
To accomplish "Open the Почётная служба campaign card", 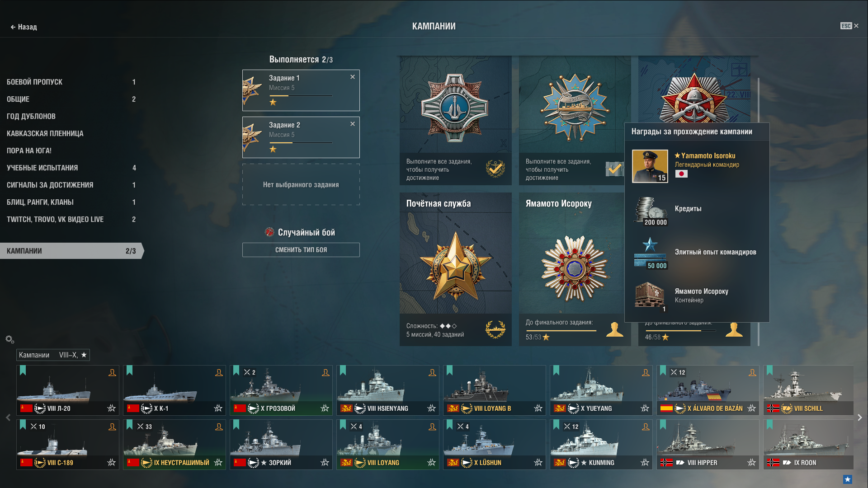I will pos(455,269).
